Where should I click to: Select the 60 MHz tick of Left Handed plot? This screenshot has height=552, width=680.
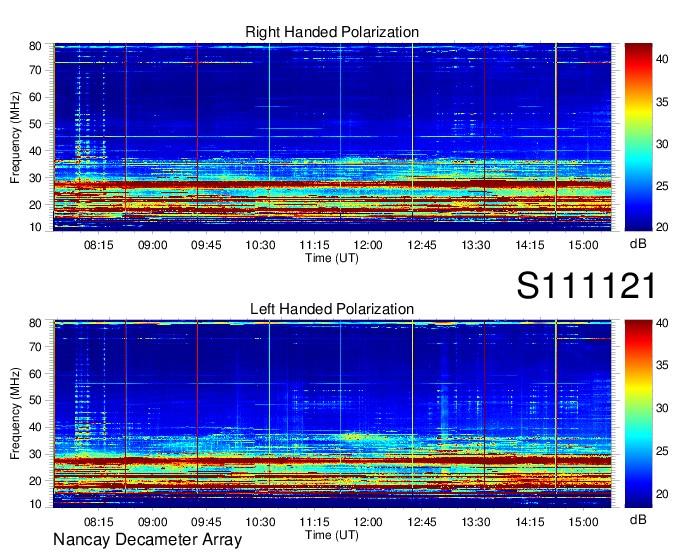pyautogui.click(x=35, y=374)
